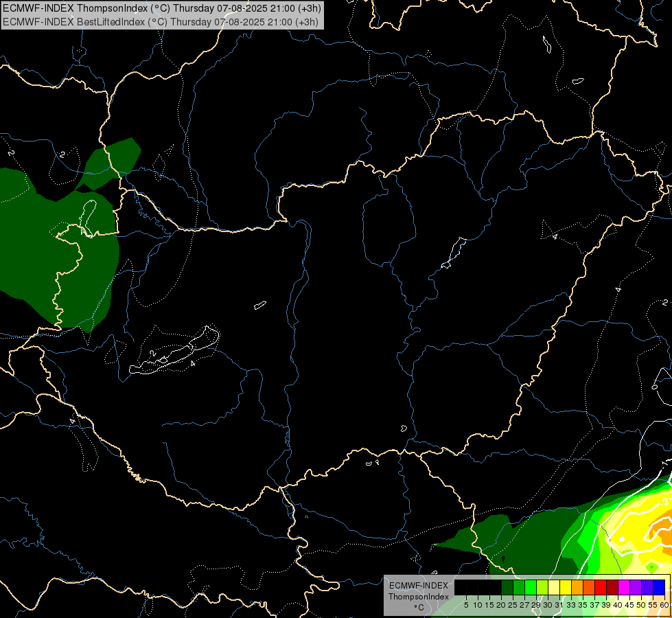This screenshot has height=618, width=672.
Task: Click the ThompsonIndex label inside the legend
Action: click(x=419, y=597)
